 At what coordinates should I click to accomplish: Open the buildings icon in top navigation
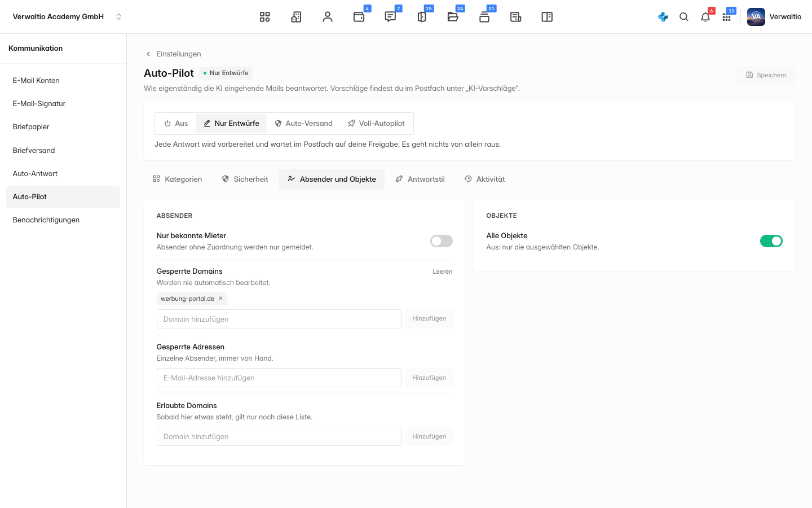296,17
